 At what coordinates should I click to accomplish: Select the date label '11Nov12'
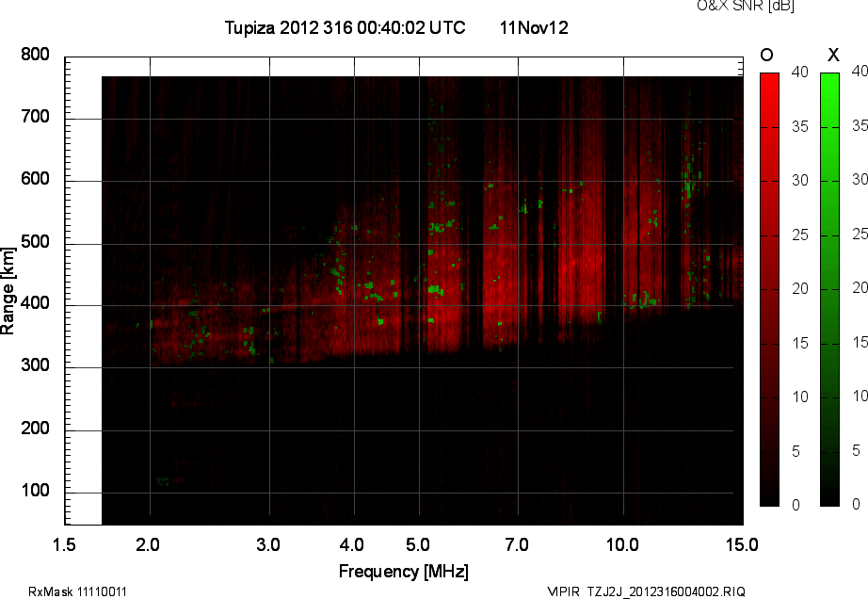click(x=534, y=27)
